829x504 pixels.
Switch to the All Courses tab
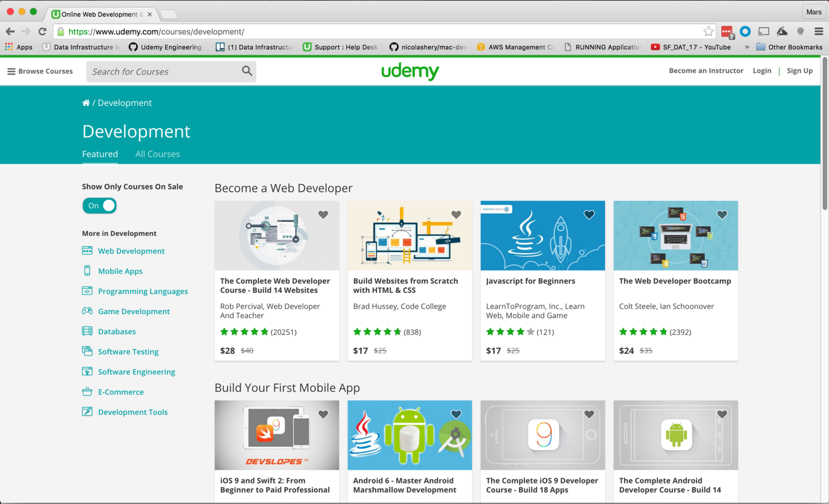coord(158,154)
